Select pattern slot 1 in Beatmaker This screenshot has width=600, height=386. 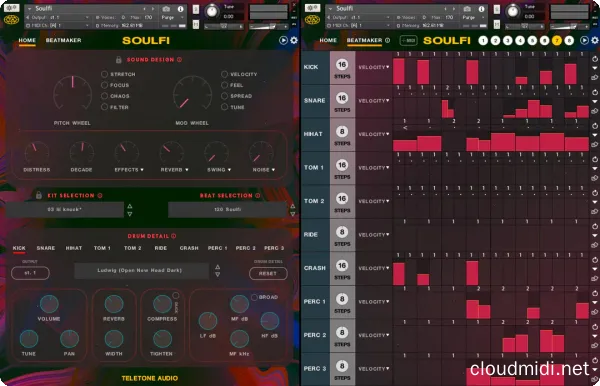[483, 41]
